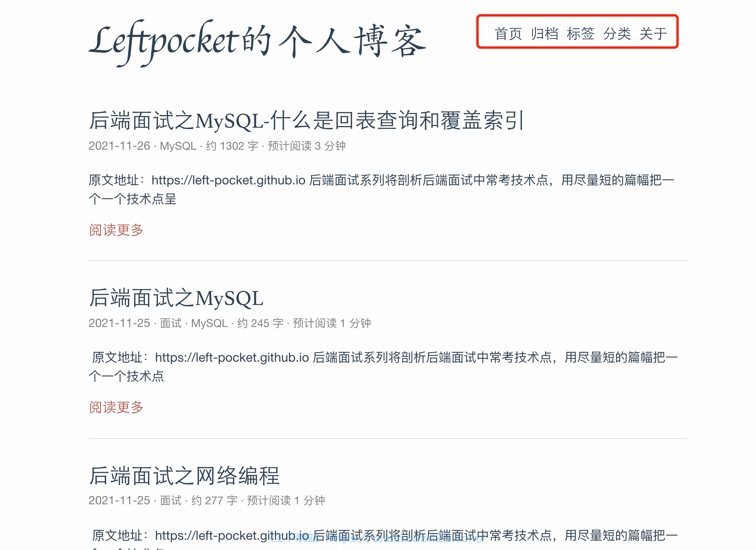Open the 首页 navigation link
The image size is (756, 550).
508,33
